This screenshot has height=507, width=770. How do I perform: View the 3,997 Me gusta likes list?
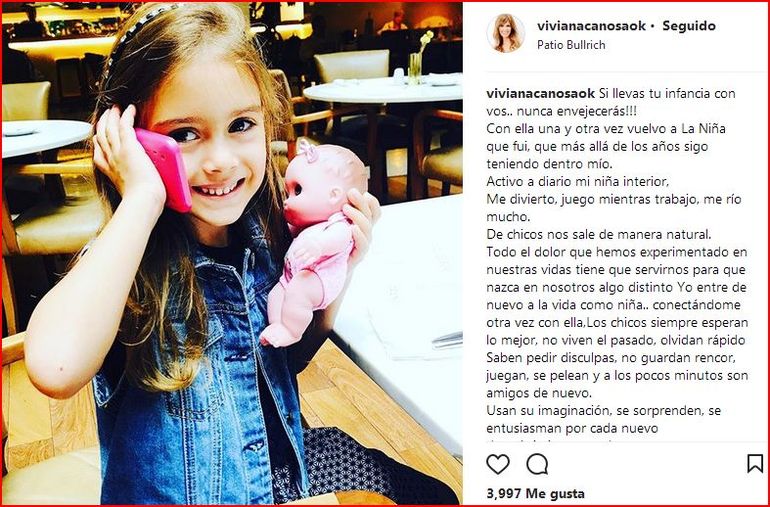click(535, 493)
